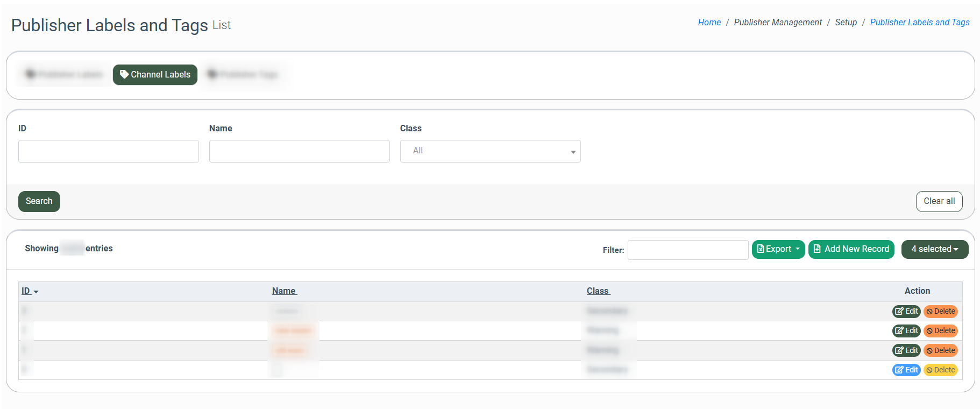Open the Class dropdown filter
Image resolution: width=980 pixels, height=409 pixels.
tap(490, 151)
